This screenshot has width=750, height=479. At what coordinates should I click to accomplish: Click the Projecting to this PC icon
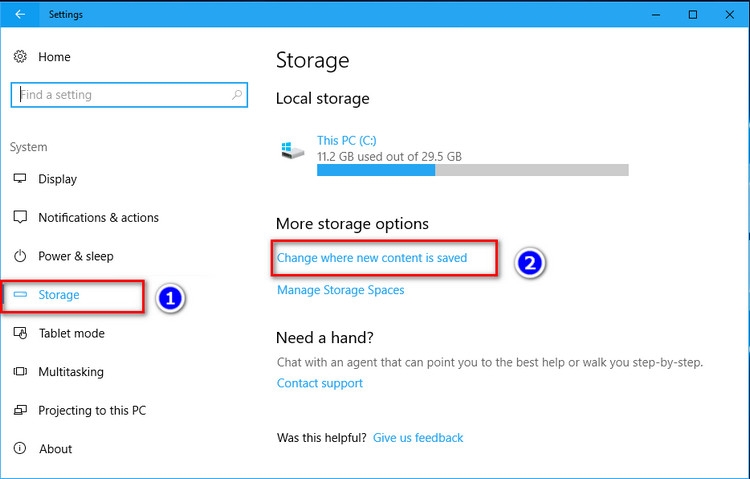(x=20, y=410)
